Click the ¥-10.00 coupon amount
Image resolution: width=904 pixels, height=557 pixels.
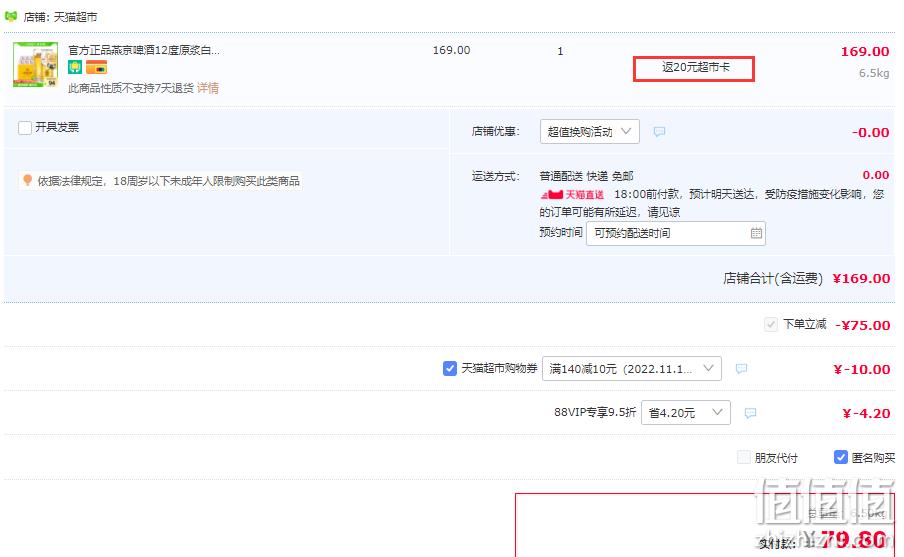point(861,369)
